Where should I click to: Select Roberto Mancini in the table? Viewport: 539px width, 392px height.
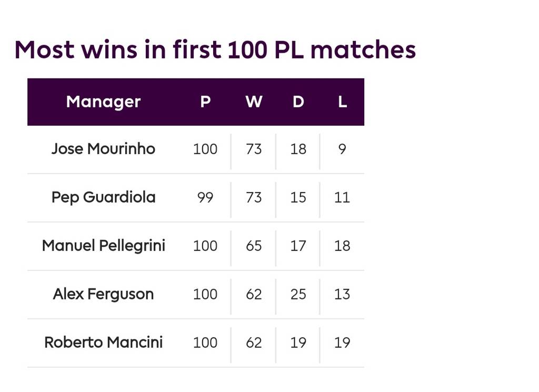coord(103,343)
